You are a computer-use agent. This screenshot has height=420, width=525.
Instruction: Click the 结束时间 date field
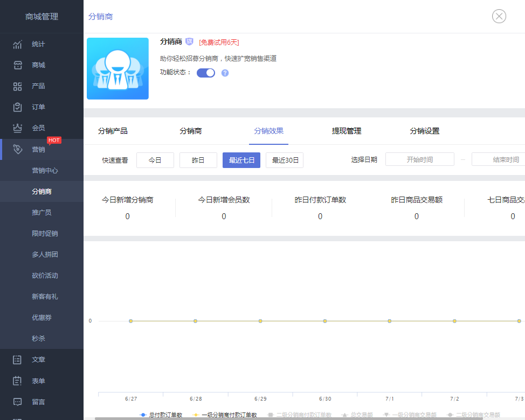[x=499, y=159]
